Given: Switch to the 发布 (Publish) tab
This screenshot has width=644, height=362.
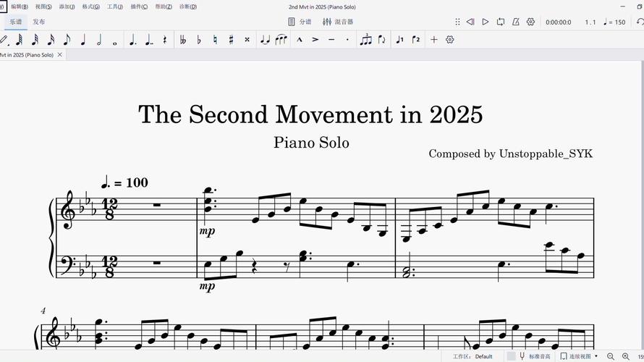Looking at the screenshot, I should point(39,22).
